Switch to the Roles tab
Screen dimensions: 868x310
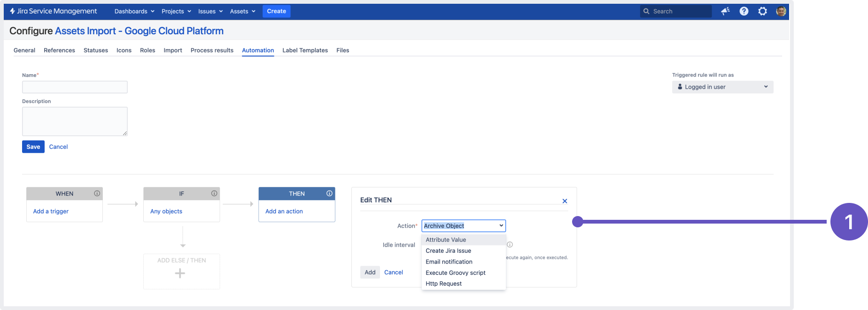click(147, 50)
